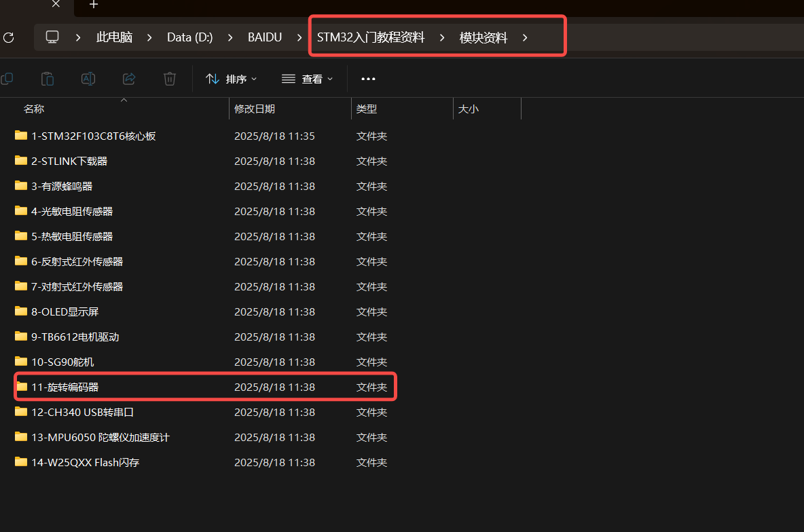Select folder 8-OLED显示屏
Image resolution: width=804 pixels, height=532 pixels.
pyautogui.click(x=65, y=311)
